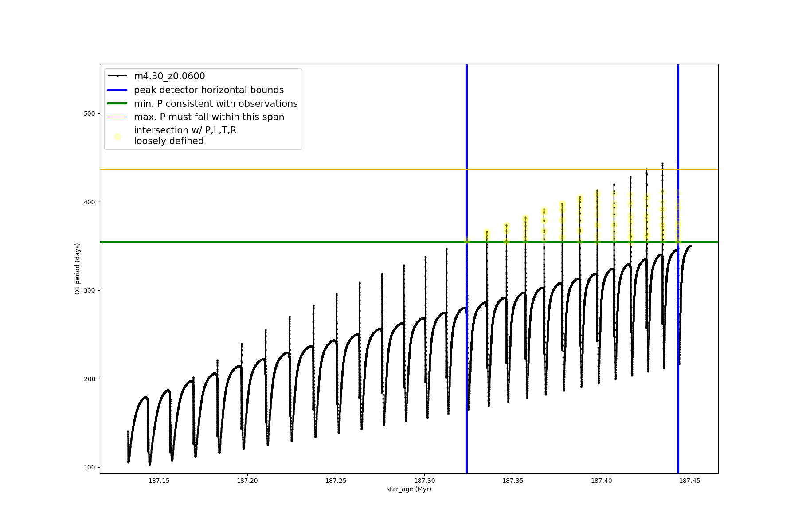Click the 187.20 x-axis tick label
Viewport: 798px width, 532px height.
(247, 481)
